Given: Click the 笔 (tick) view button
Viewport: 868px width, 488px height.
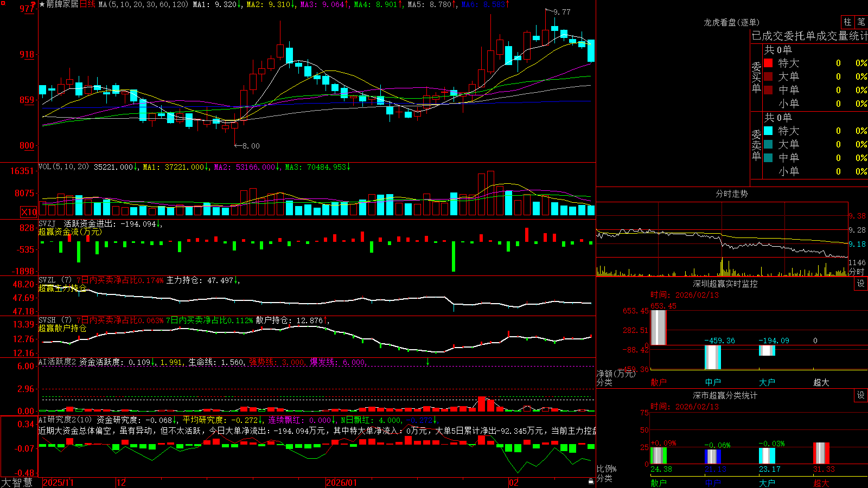Looking at the screenshot, I should pos(861,22).
